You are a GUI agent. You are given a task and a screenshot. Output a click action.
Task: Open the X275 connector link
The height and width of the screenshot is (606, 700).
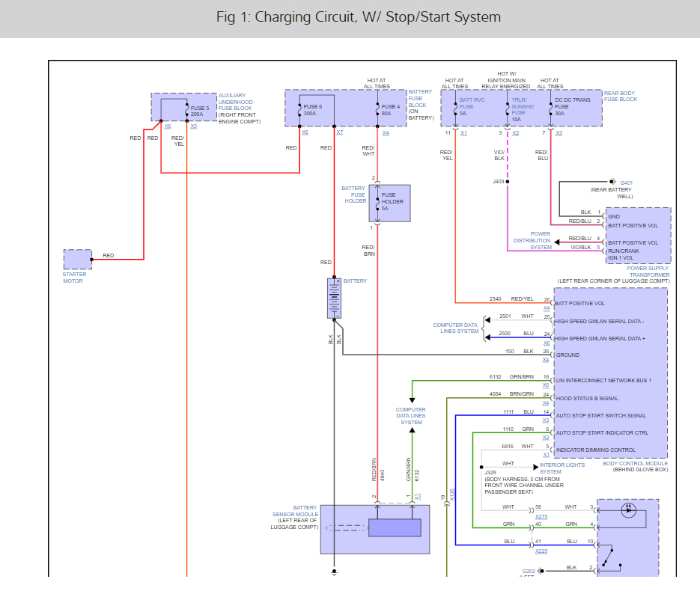(541, 517)
